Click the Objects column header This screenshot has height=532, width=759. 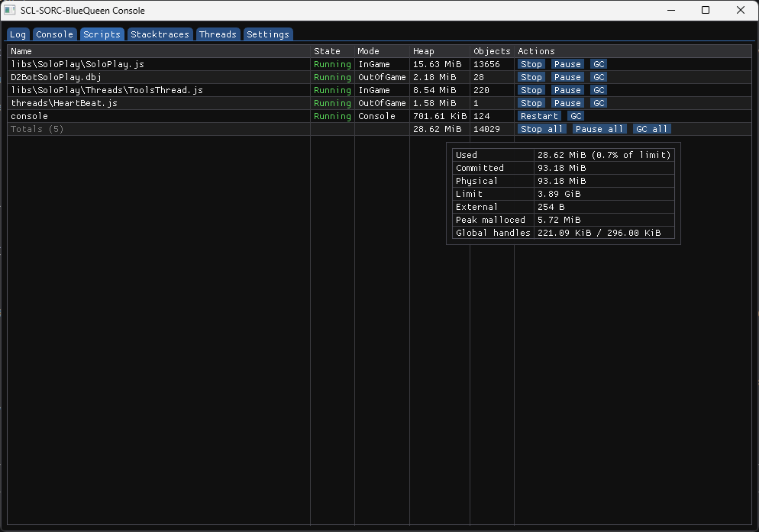pyautogui.click(x=492, y=51)
